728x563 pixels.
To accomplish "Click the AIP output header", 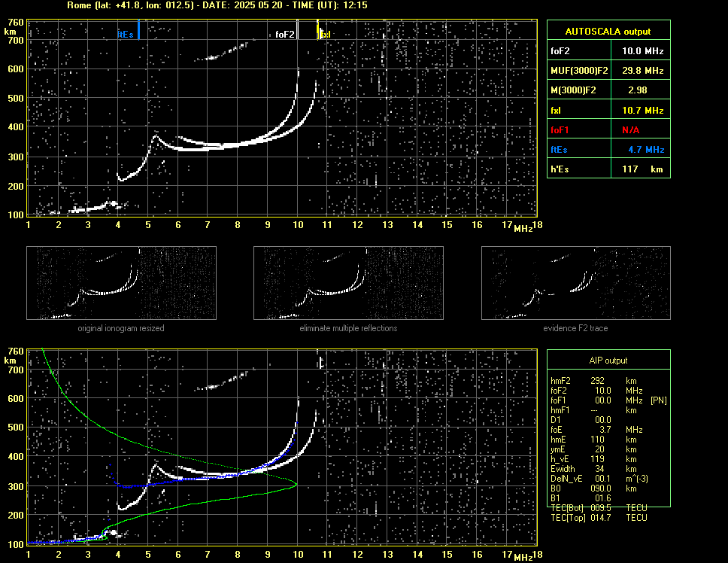I will coord(608,361).
